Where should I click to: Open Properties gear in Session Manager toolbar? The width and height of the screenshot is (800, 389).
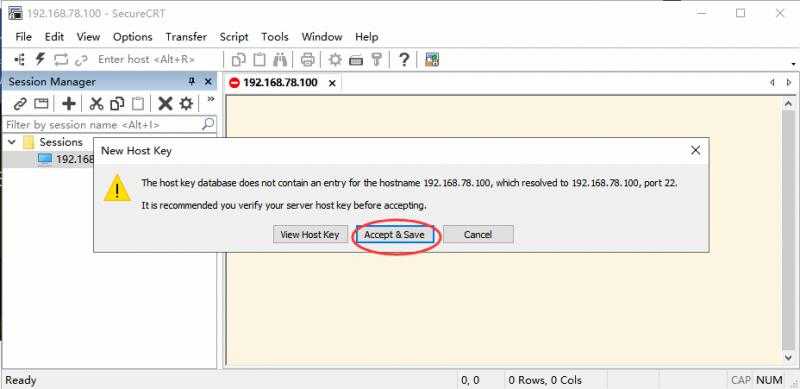tap(186, 104)
